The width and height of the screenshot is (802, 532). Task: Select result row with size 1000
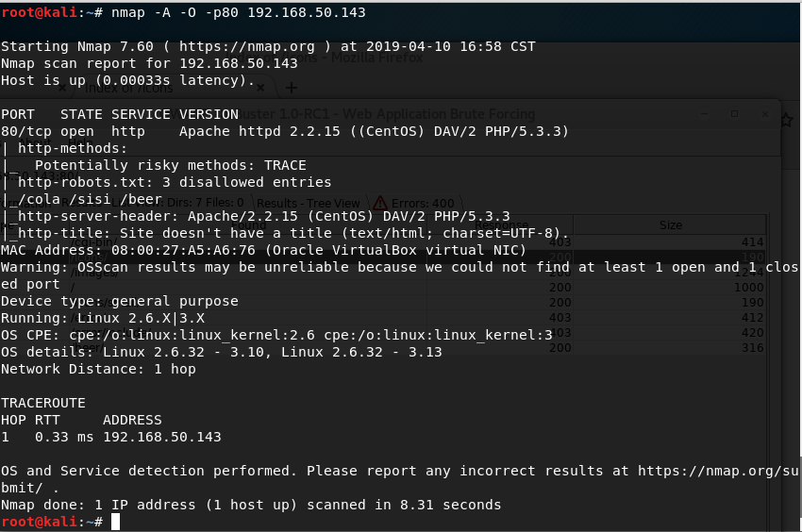tap(417, 288)
